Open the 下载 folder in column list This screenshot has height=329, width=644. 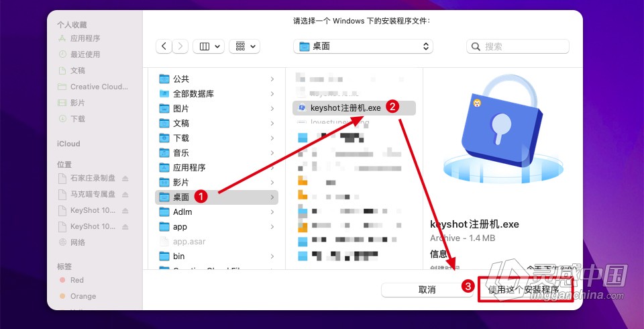click(x=217, y=138)
